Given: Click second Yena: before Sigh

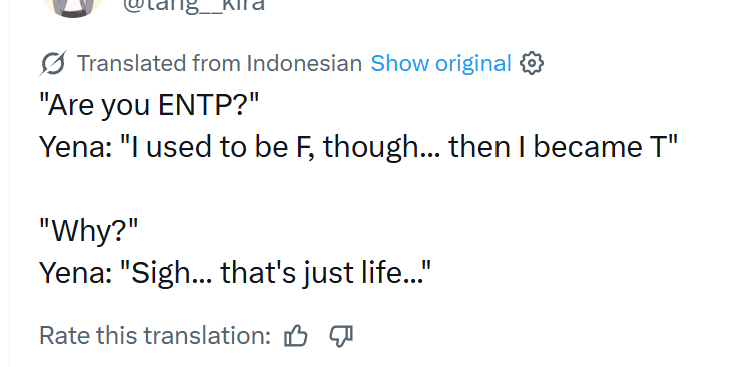Looking at the screenshot, I should point(76,273).
